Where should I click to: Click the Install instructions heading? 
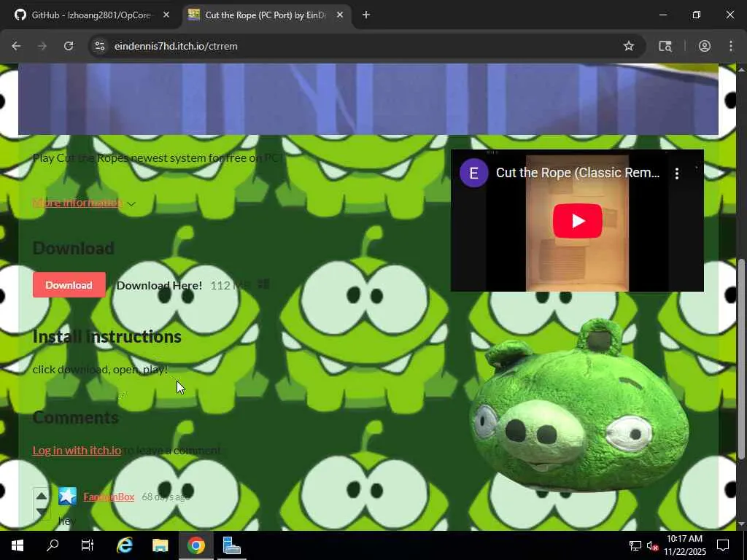pos(107,337)
